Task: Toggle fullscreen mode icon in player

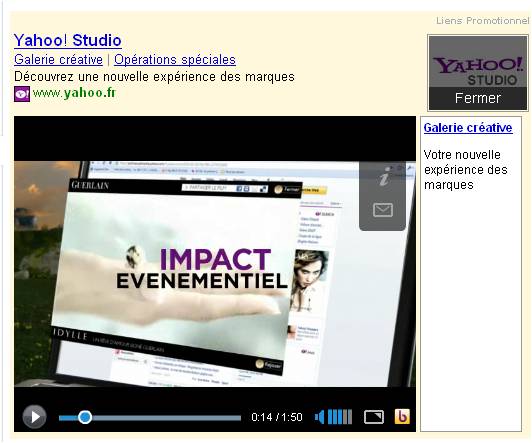Action: pyautogui.click(x=374, y=417)
